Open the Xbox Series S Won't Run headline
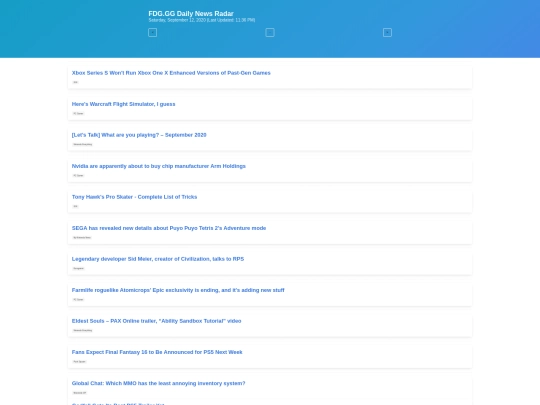This screenshot has height=405, width=540. (171, 73)
